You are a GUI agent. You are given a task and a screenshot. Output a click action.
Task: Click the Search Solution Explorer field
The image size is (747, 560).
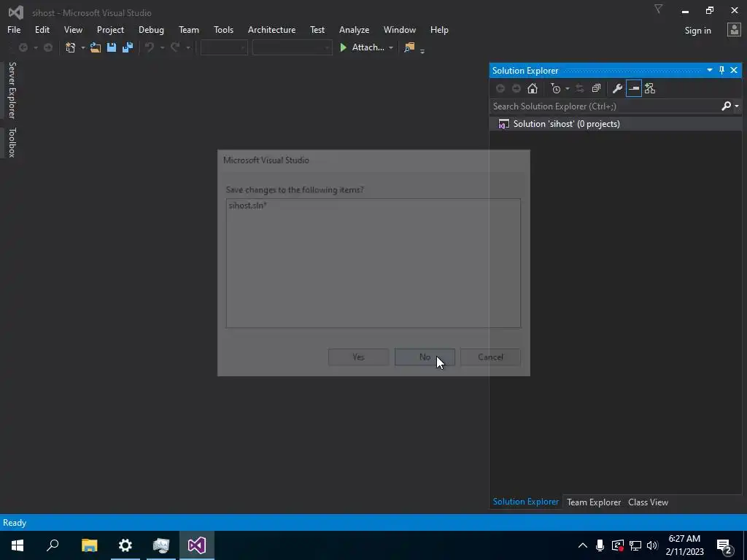tap(605, 106)
